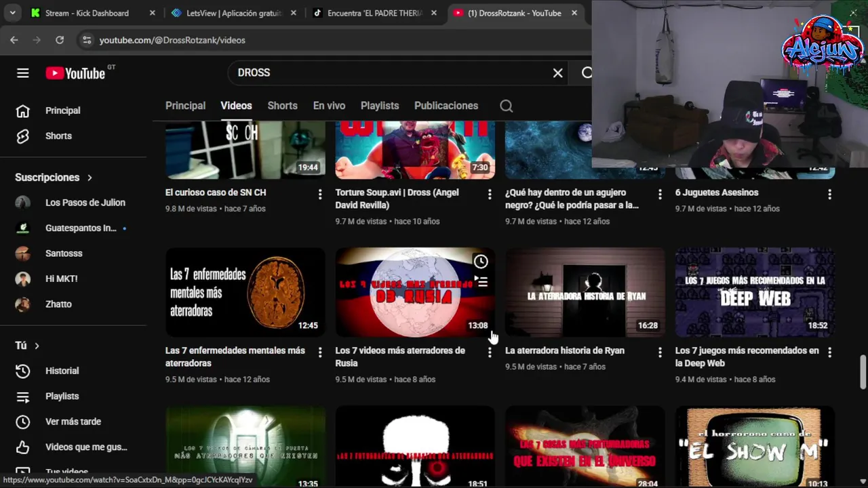The height and width of the screenshot is (488, 868).
Task: Open options for El curioso caso de SN CH
Action: [320, 195]
